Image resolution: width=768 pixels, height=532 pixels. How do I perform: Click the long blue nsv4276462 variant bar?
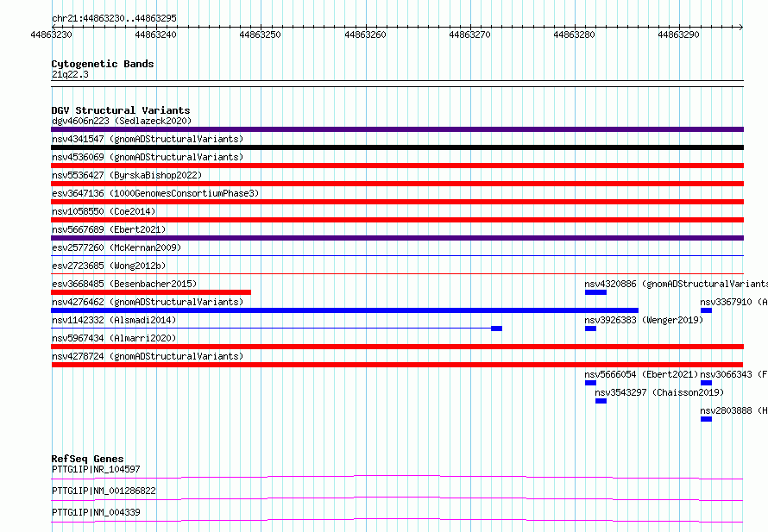345,310
